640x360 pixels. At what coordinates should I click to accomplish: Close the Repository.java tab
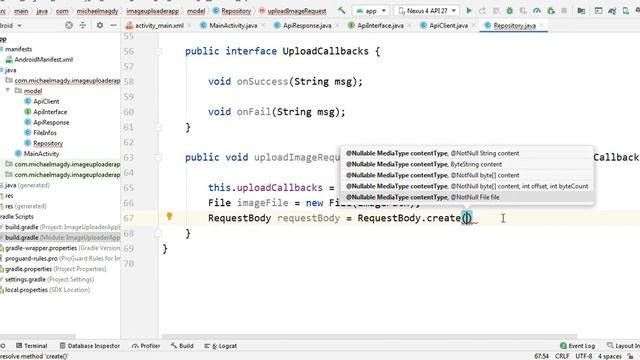point(542,25)
